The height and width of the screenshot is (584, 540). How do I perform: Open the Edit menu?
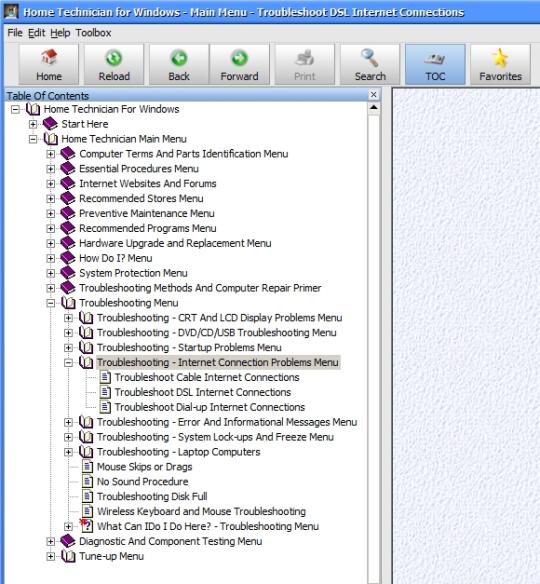[x=36, y=33]
